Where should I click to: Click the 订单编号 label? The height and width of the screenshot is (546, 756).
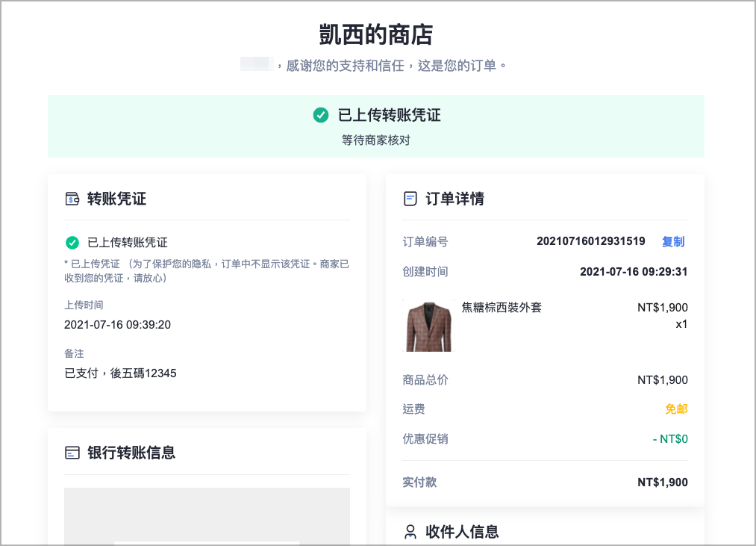coord(425,241)
